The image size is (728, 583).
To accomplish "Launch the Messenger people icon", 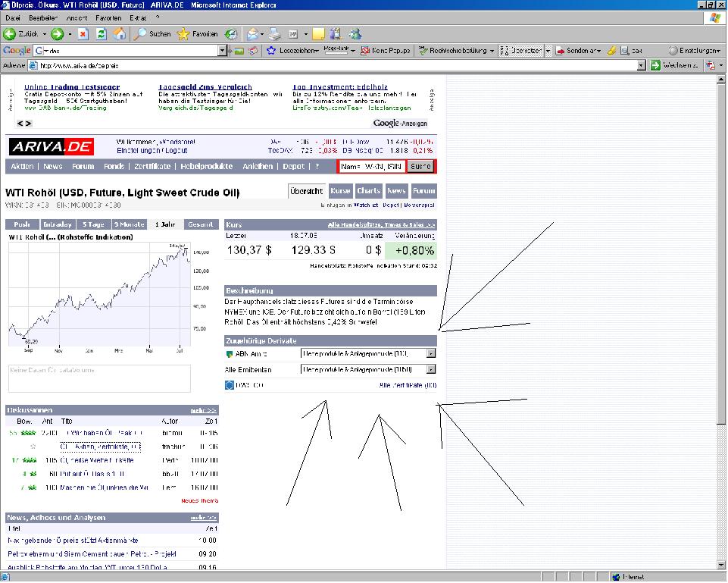I will pyautogui.click(x=355, y=34).
